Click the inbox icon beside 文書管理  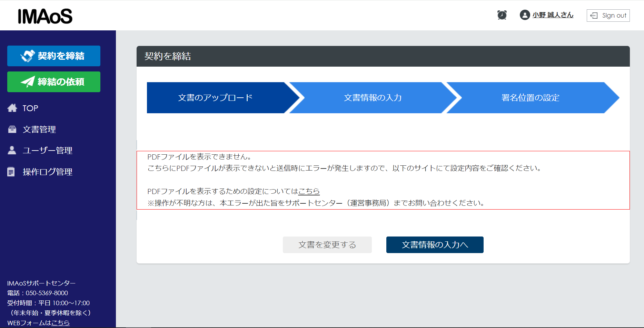pos(12,129)
